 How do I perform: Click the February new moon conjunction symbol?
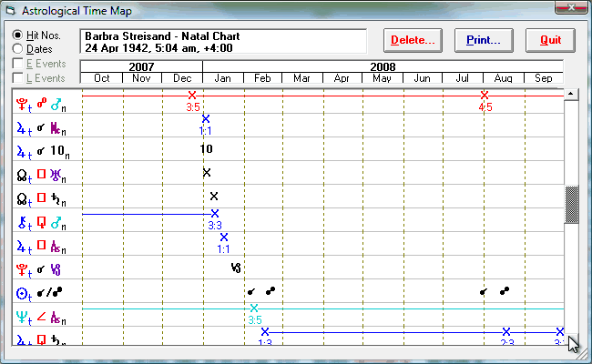pos(251,291)
